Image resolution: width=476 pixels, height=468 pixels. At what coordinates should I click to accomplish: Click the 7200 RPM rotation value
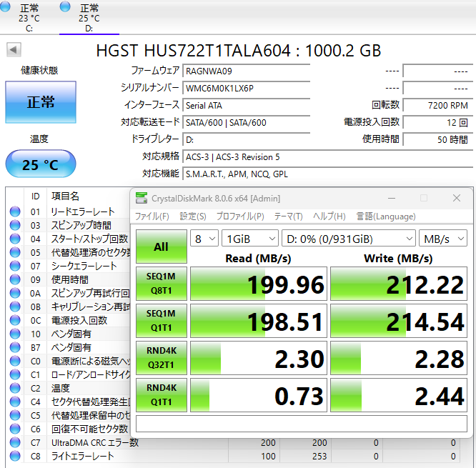coord(437,105)
